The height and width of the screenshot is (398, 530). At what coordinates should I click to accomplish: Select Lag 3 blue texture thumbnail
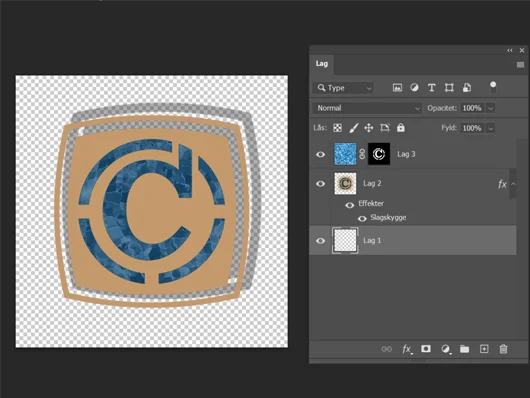[345, 154]
